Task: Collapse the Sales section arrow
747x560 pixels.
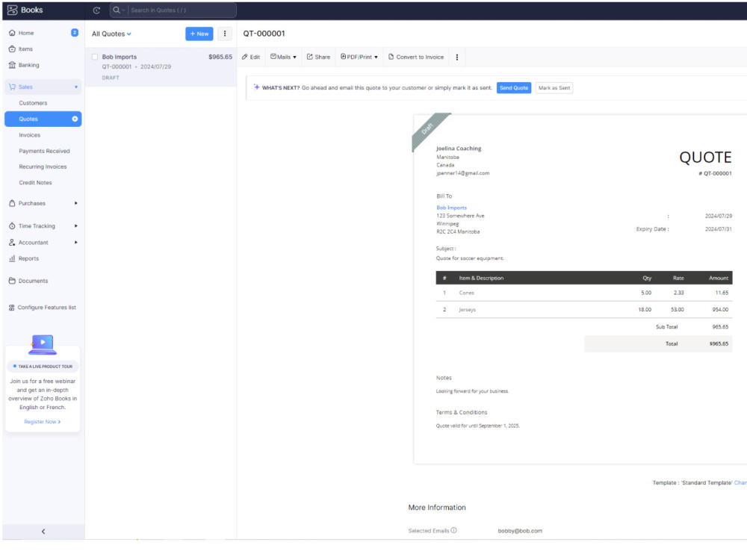Action: click(x=75, y=87)
